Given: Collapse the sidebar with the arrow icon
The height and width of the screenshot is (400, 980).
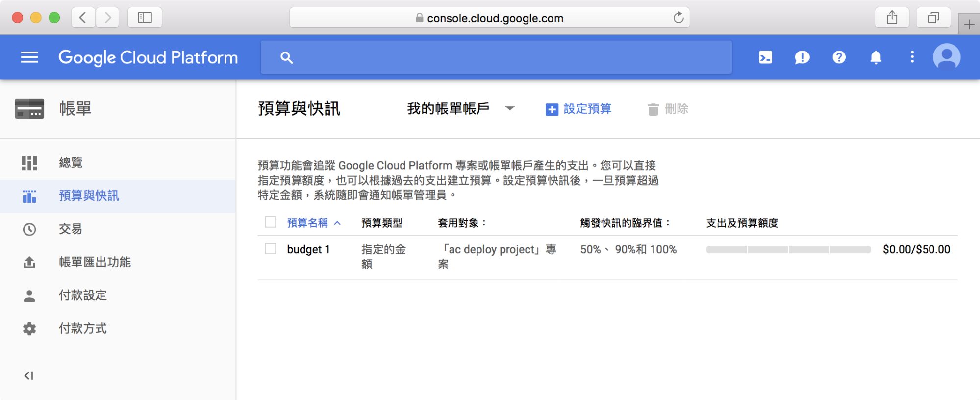Looking at the screenshot, I should pyautogui.click(x=29, y=375).
